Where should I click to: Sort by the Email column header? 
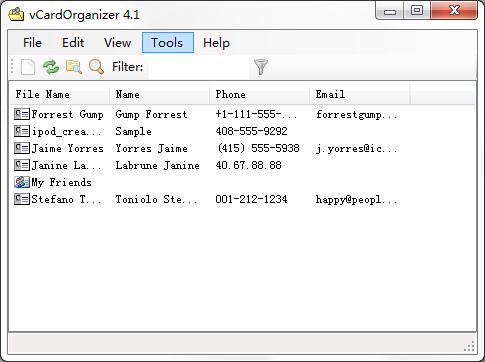click(x=359, y=94)
